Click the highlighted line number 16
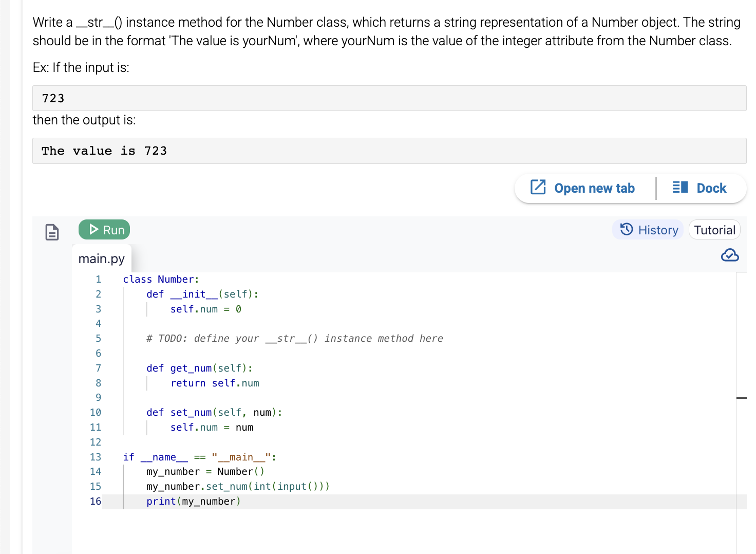 pyautogui.click(x=96, y=501)
